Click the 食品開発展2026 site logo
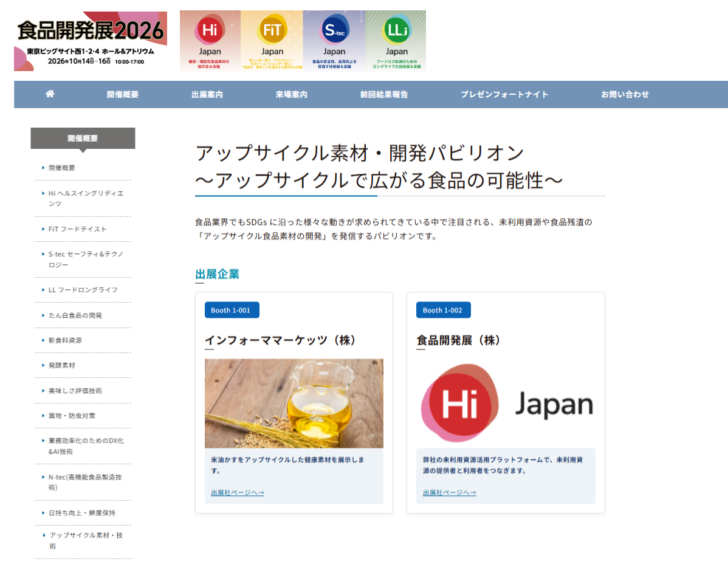The width and height of the screenshot is (728, 570). (91, 41)
